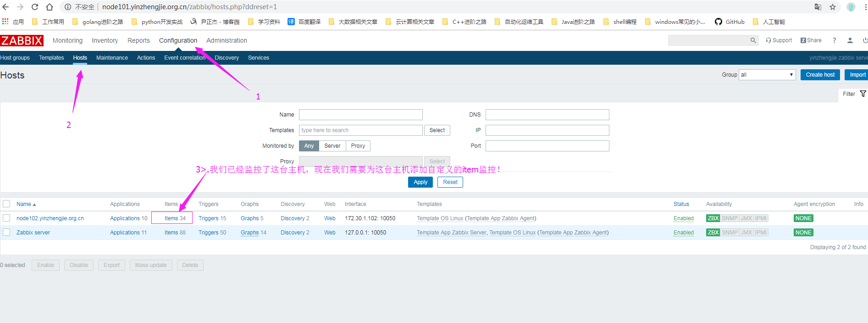Image resolution: width=868 pixels, height=323 pixels.
Task: Go to Services submenu
Action: (x=259, y=58)
